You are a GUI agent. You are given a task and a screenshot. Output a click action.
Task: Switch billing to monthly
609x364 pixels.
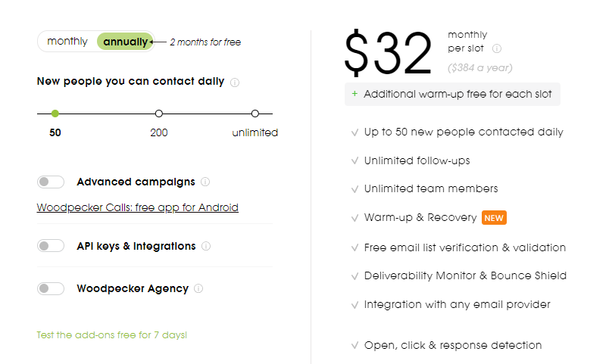point(67,41)
